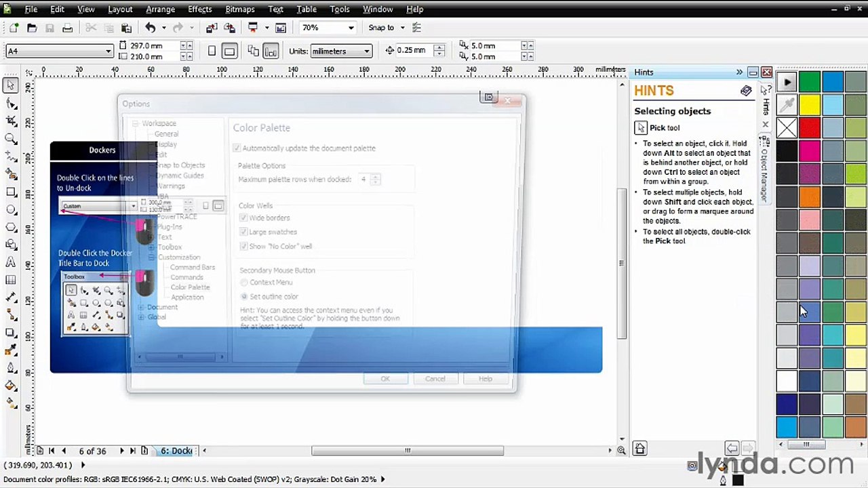This screenshot has height=488, width=868.
Task: Collapse the Workspace tree node
Action: 136,123
